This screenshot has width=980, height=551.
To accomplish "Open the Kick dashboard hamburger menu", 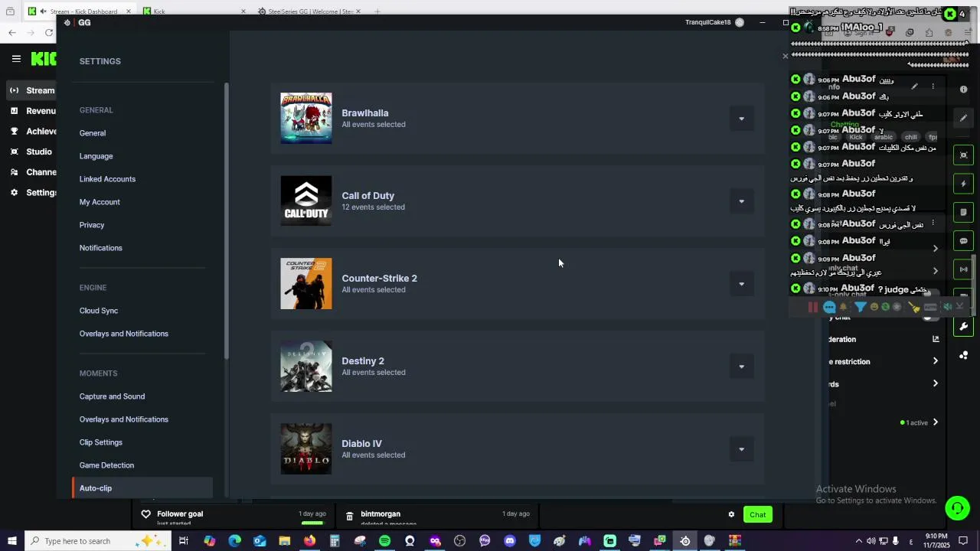I will click(x=16, y=59).
